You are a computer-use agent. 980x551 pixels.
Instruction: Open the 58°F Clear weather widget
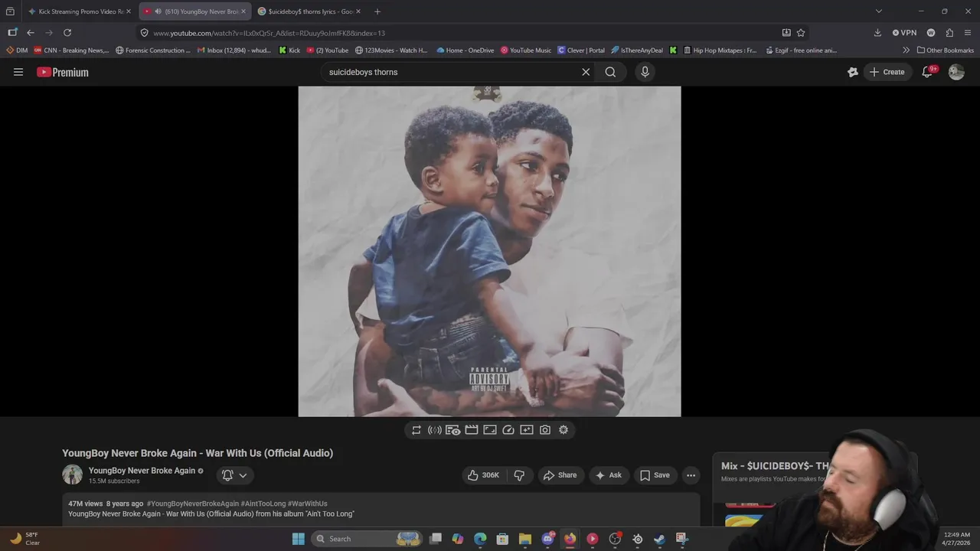click(24, 539)
